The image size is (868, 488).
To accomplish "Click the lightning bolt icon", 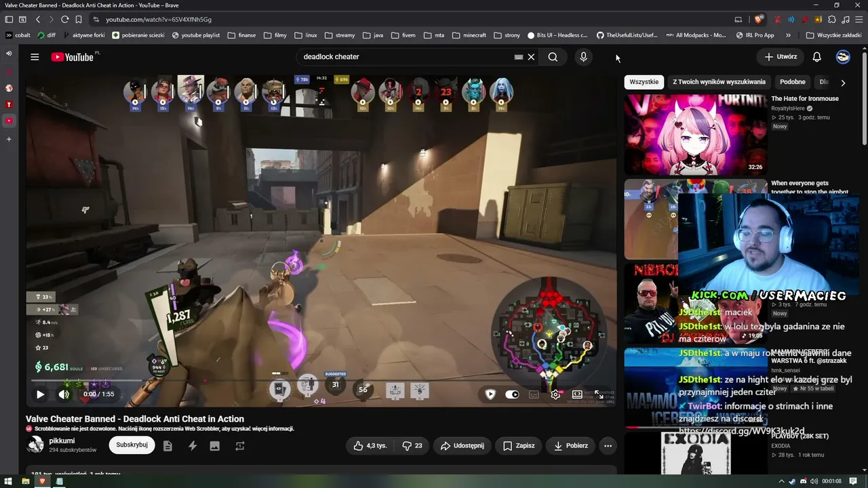I will 193,446.
